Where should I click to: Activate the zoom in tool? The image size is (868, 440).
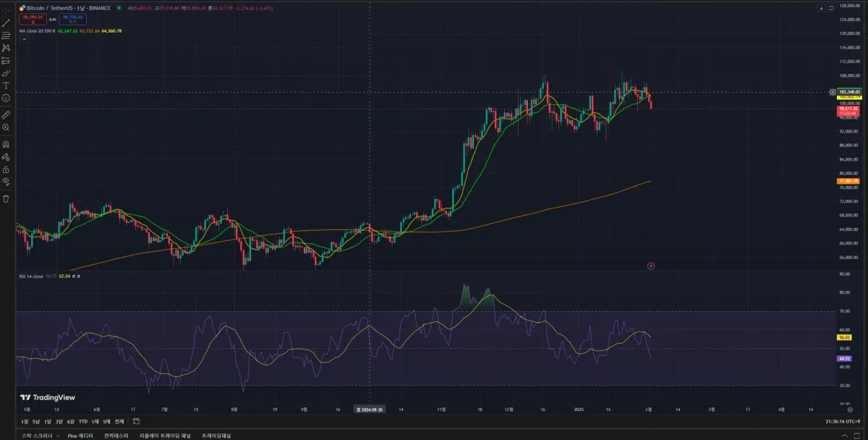(x=6, y=127)
